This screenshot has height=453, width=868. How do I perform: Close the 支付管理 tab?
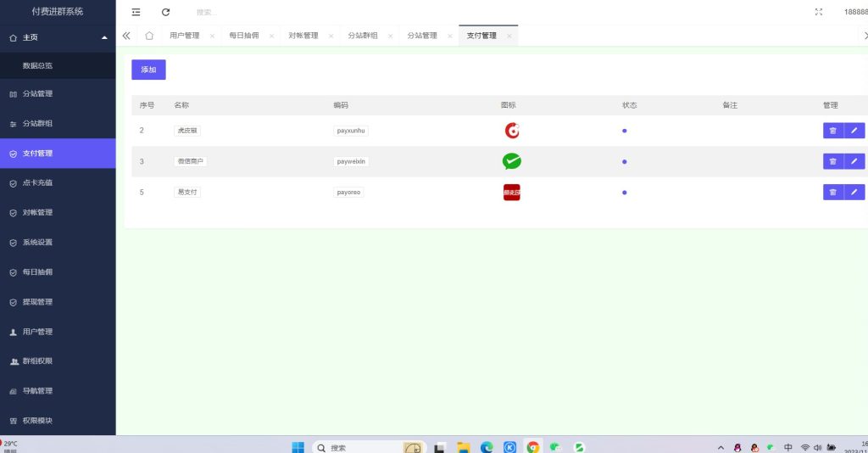click(509, 36)
